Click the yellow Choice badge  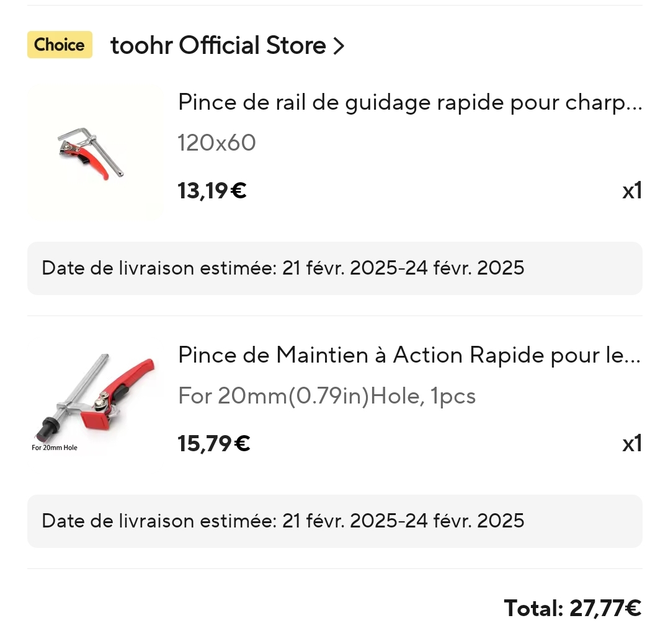tap(60, 45)
